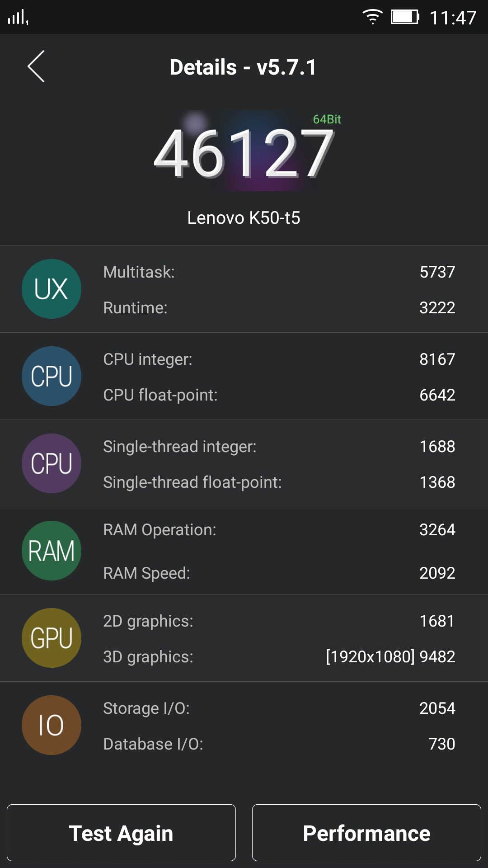Select the 3D graphics score row
The width and height of the screenshot is (488, 868).
point(278,657)
